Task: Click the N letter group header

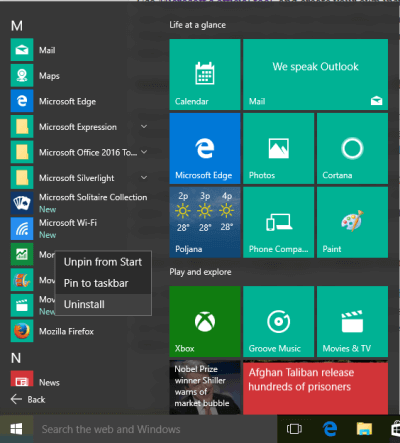Action: pyautogui.click(x=16, y=358)
